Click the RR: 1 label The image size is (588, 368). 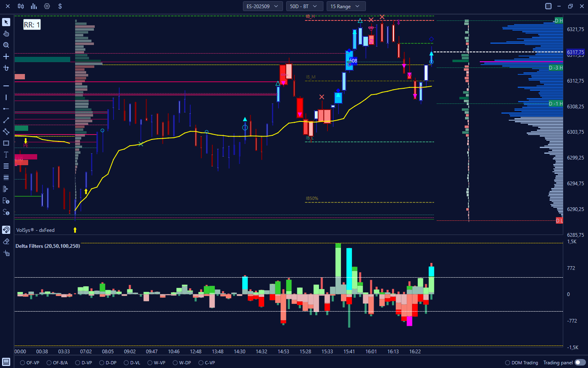pyautogui.click(x=32, y=25)
